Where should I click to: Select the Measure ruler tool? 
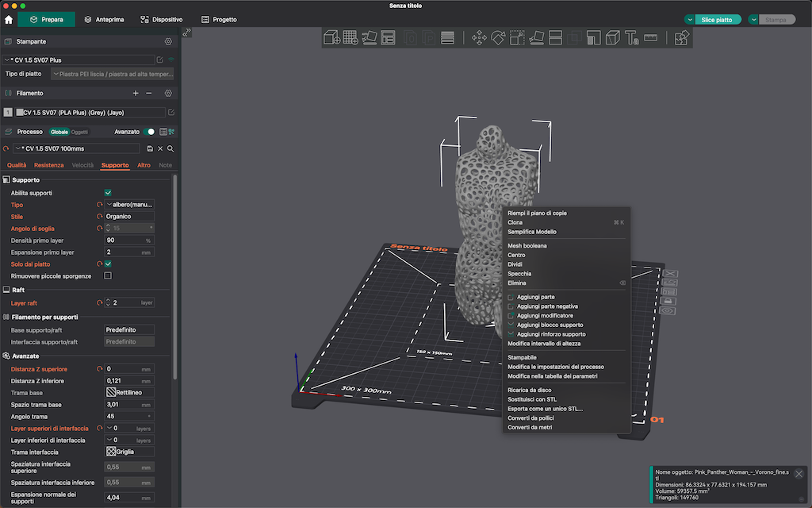(x=650, y=38)
